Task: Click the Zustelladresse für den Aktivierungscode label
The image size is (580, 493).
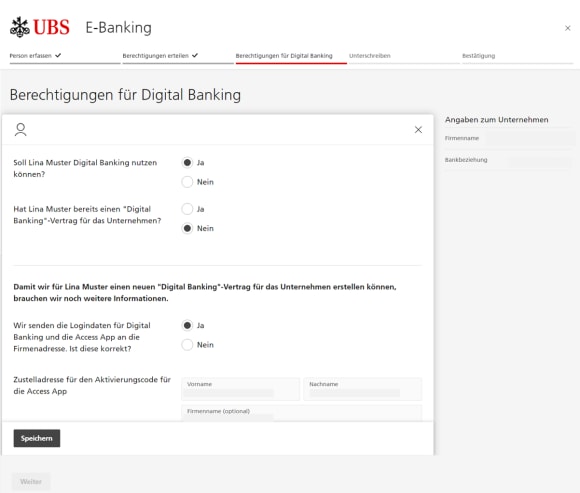Action: point(92,385)
